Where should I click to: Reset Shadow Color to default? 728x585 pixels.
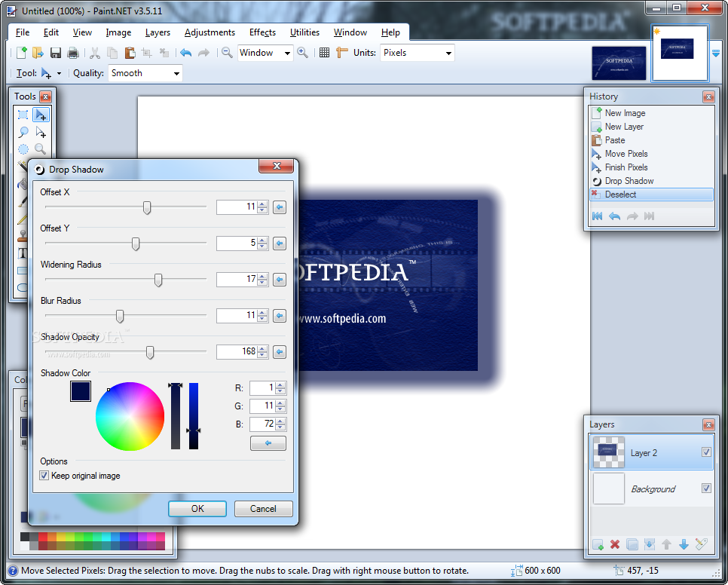(268, 443)
